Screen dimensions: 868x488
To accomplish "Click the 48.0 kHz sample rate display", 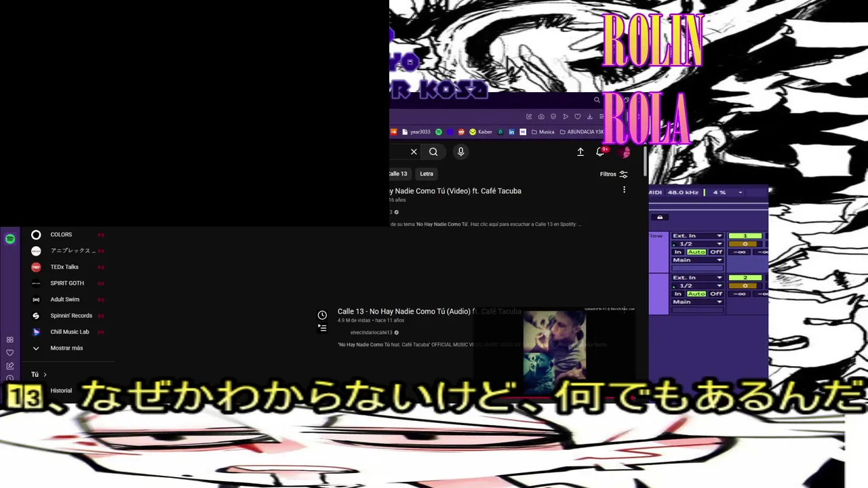I will pos(683,192).
